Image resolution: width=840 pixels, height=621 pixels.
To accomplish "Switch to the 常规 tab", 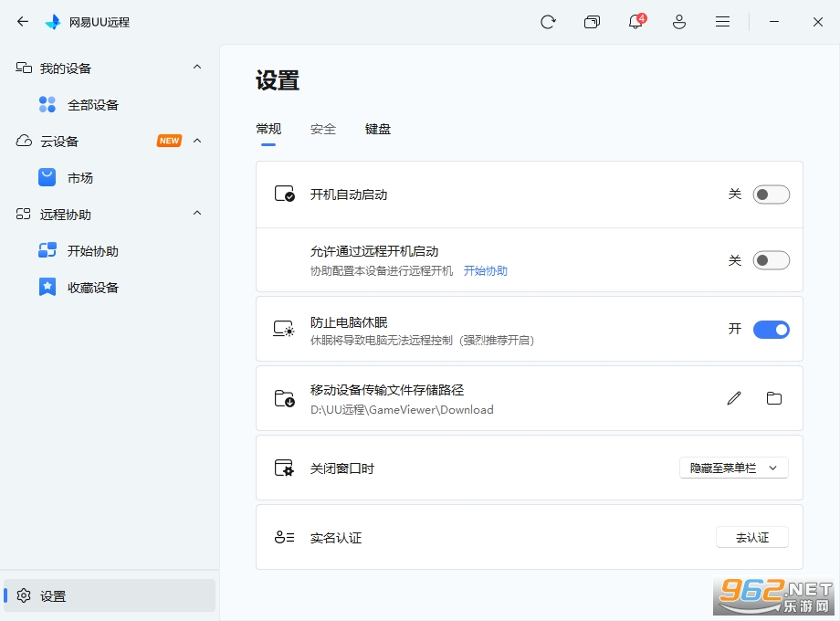I will pos(268,129).
